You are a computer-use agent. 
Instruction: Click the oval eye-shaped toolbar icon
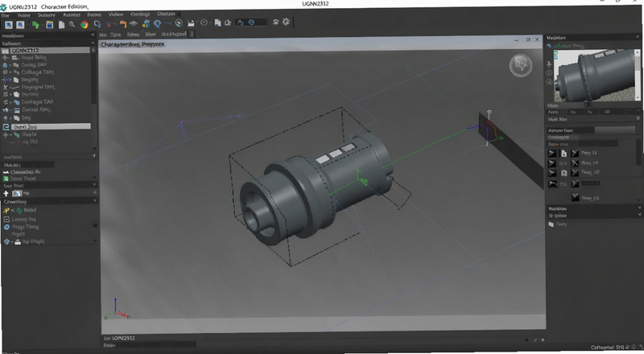[x=204, y=23]
